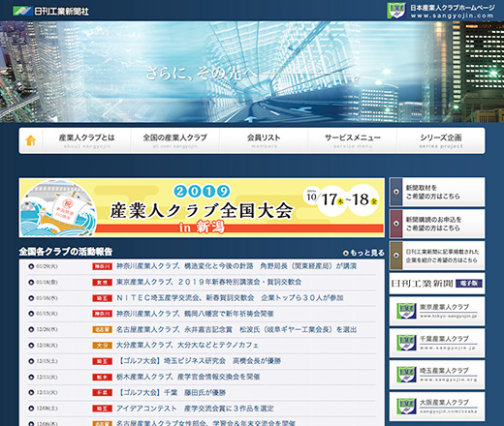Viewport: 504px width, 426px height.
Task: Click もっと見る link
Action: point(363,253)
